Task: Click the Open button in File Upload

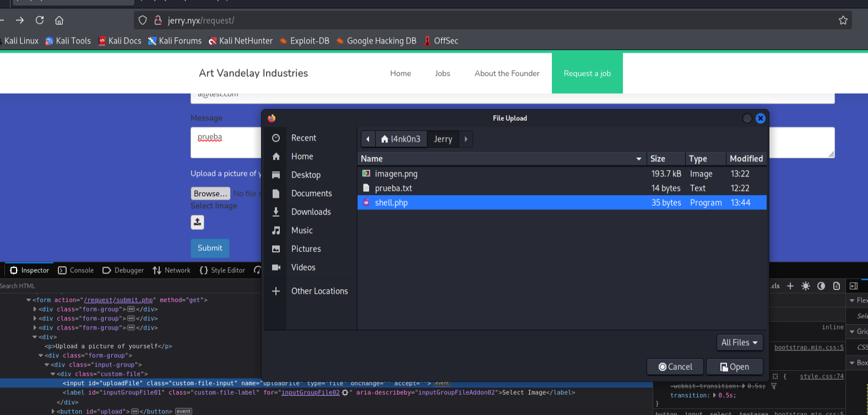Action: (734, 367)
